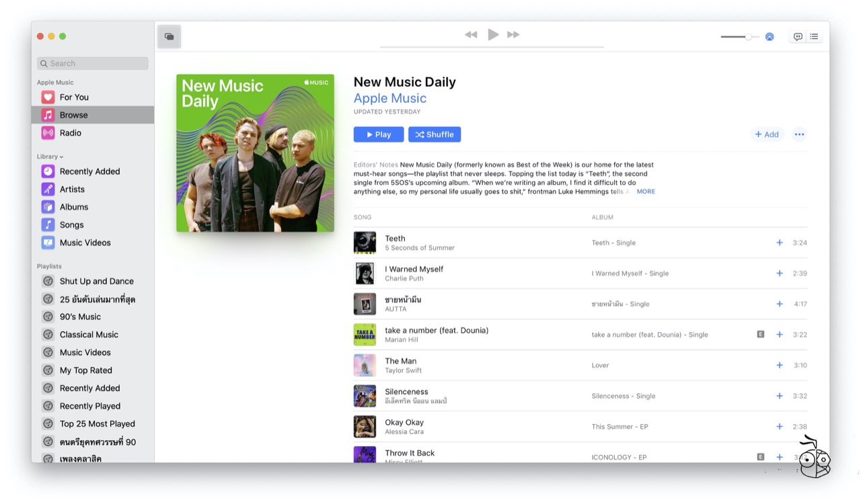Skip to the next track
Viewport: 861px width, 504px height.
(513, 35)
